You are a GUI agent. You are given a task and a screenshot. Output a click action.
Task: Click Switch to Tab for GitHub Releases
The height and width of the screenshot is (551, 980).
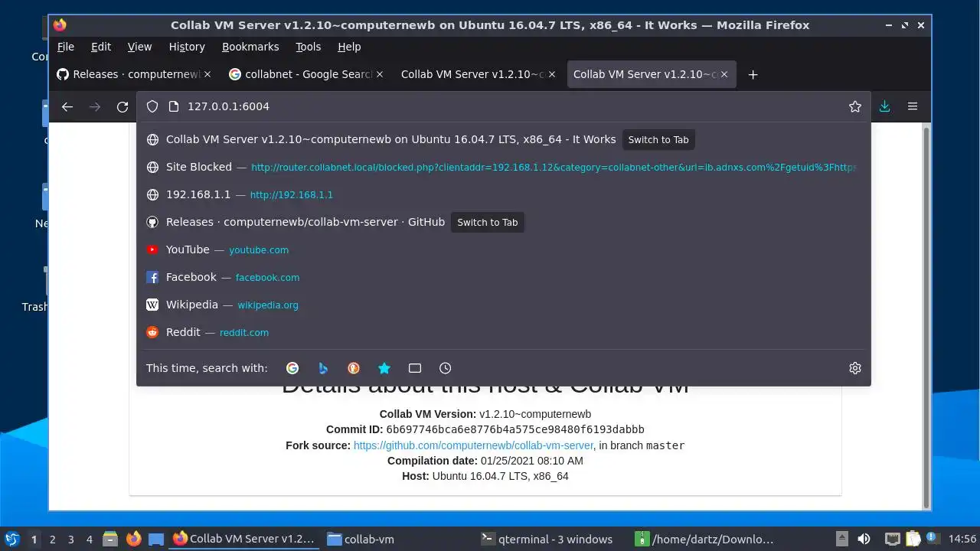pyautogui.click(x=488, y=222)
